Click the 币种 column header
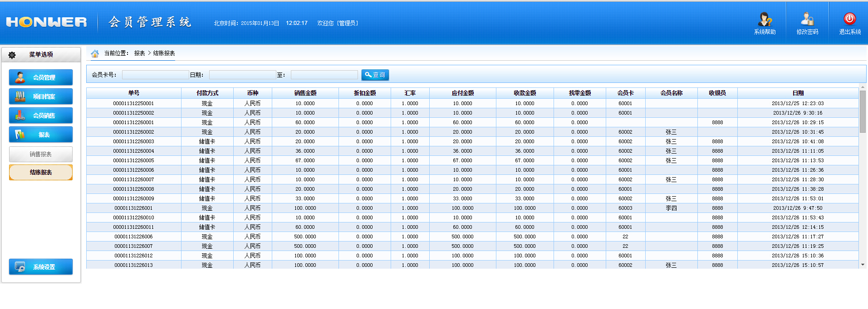This screenshot has width=868, height=309. (x=253, y=93)
